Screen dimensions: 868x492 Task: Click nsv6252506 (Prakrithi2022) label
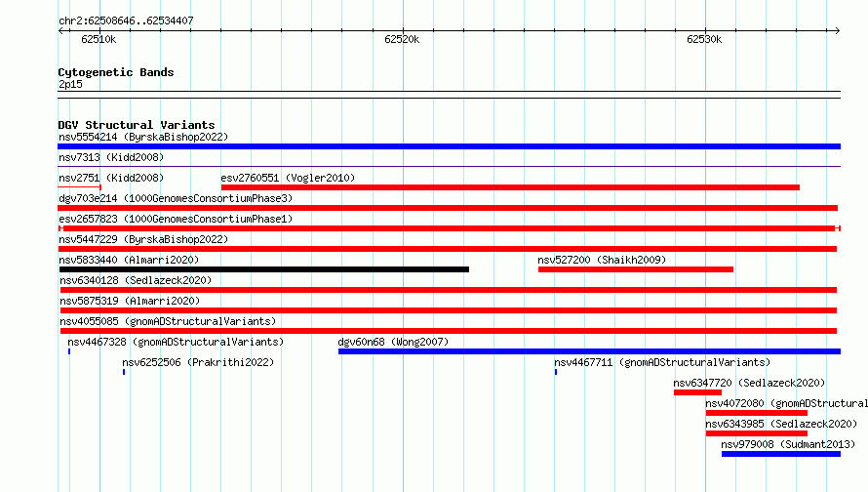pos(198,362)
